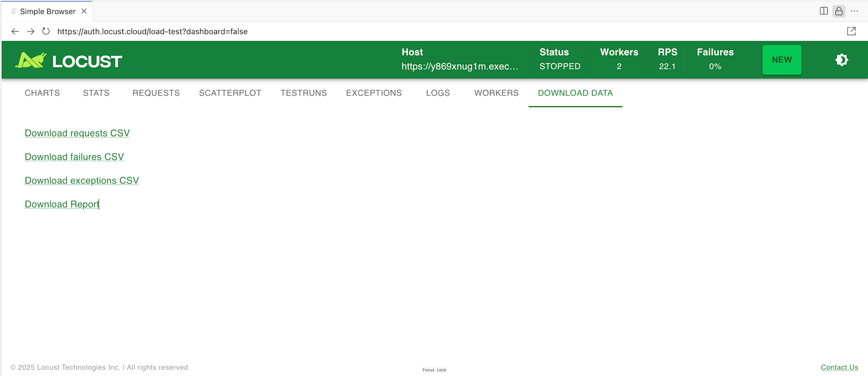Download requests CSV file
Image resolution: width=868 pixels, height=376 pixels.
coord(77,133)
